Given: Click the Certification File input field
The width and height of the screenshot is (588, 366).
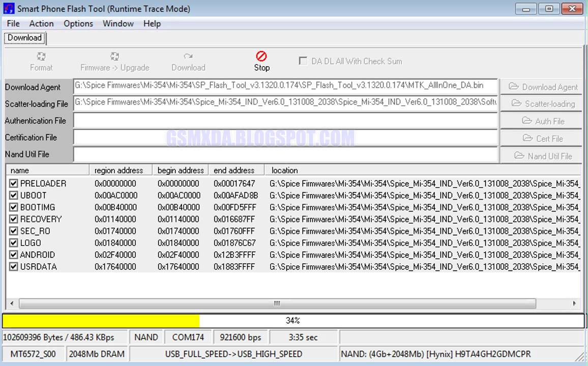Looking at the screenshot, I should [x=285, y=137].
